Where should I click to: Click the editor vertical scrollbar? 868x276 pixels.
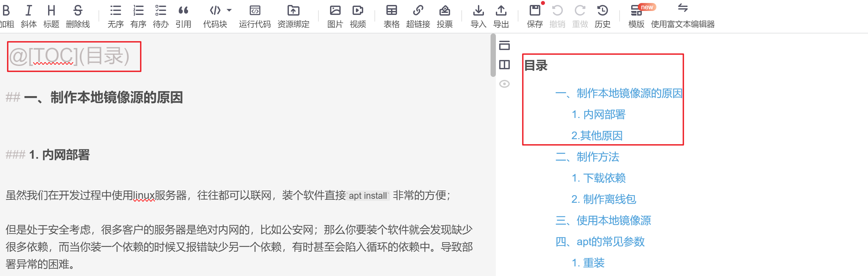[493, 55]
